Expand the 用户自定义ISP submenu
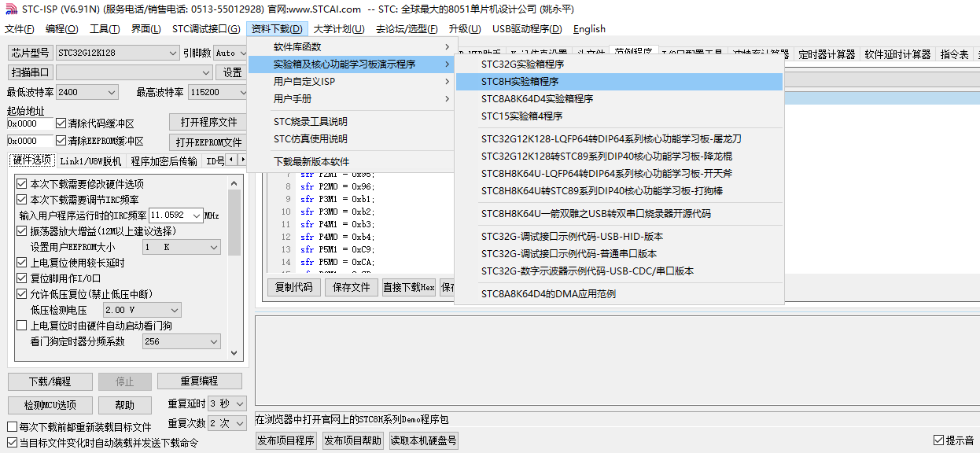The image size is (980, 453). [x=351, y=82]
